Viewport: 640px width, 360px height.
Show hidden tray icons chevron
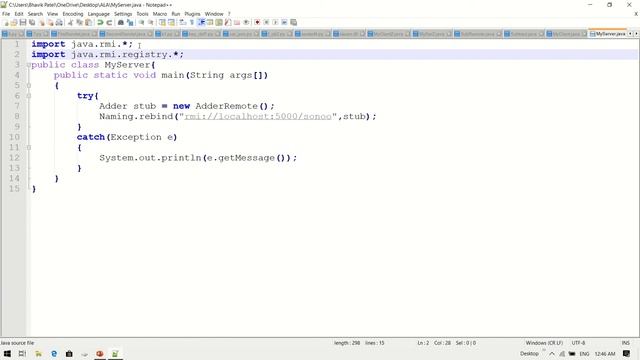[x=552, y=354]
